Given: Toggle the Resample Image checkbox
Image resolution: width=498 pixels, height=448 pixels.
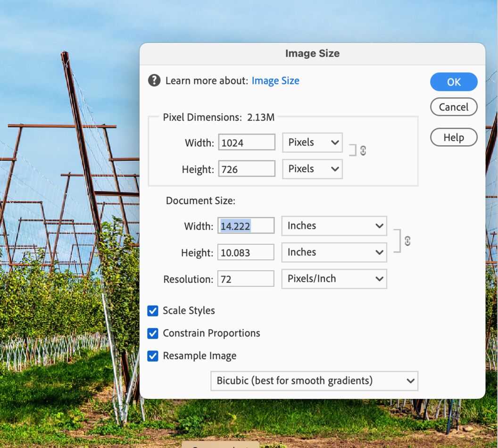Looking at the screenshot, I should pos(152,356).
